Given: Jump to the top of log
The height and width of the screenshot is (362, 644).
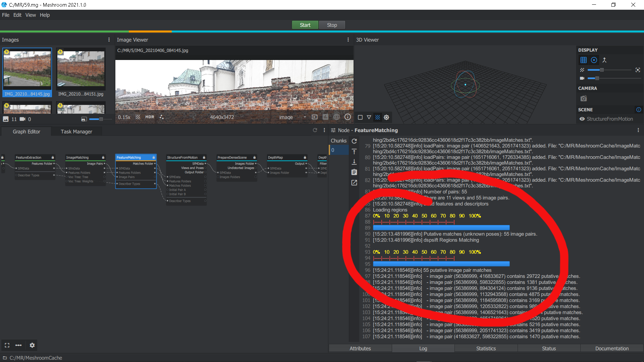Looking at the screenshot, I should pyautogui.click(x=354, y=152).
